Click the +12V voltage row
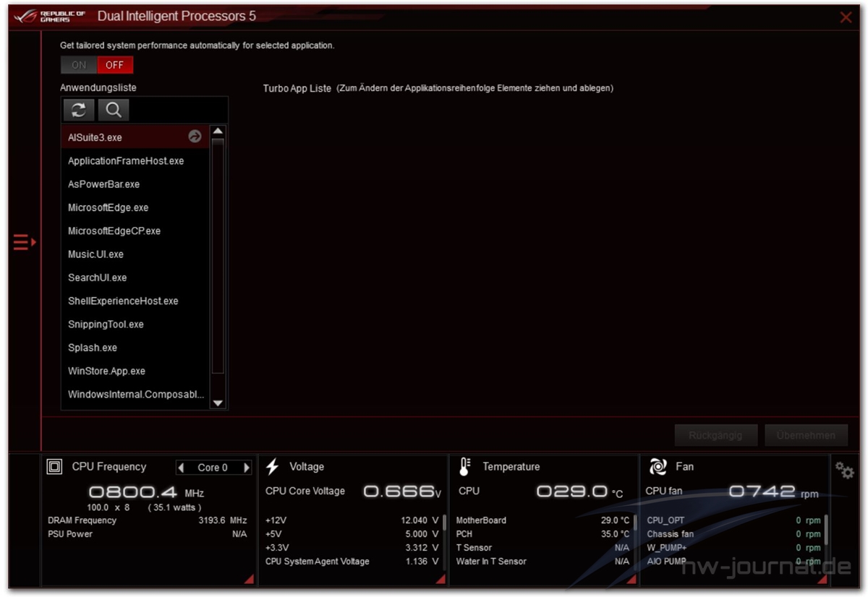This screenshot has height=597, width=868. (352, 520)
